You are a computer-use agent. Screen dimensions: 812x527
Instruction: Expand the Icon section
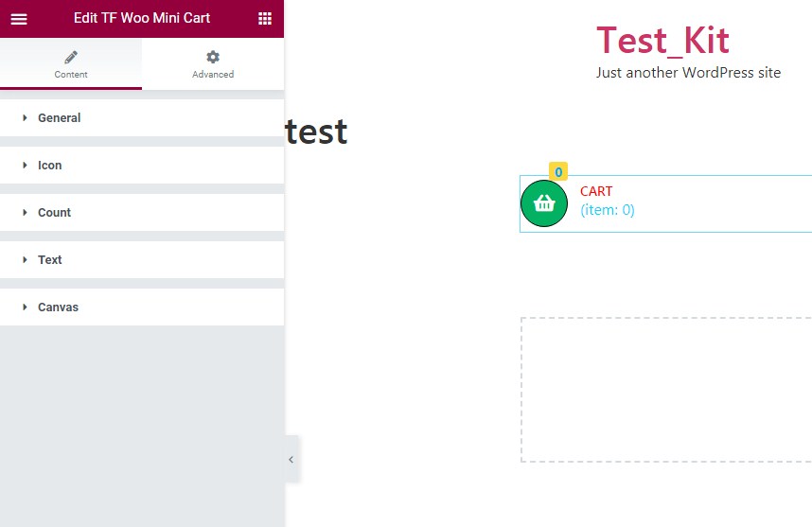[142, 166]
